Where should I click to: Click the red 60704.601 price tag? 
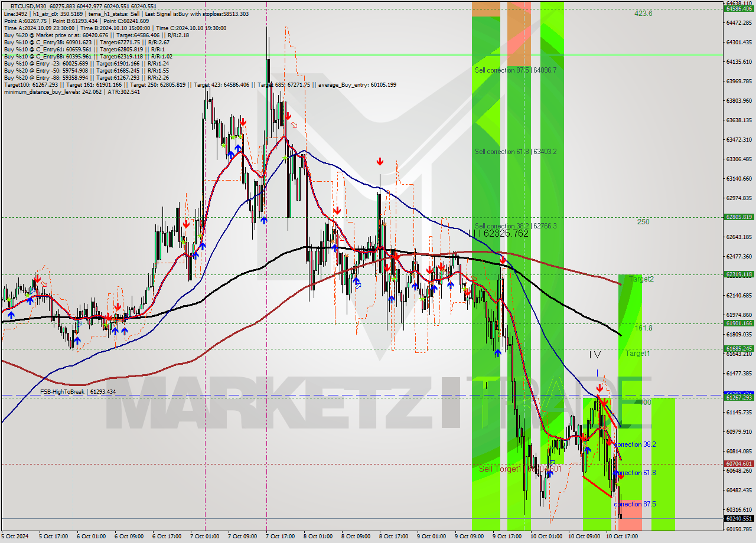pyautogui.click(x=739, y=464)
